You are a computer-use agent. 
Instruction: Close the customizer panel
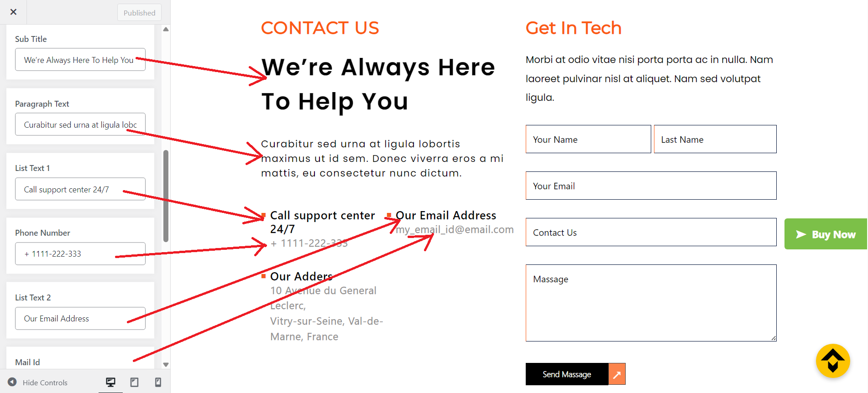click(13, 12)
